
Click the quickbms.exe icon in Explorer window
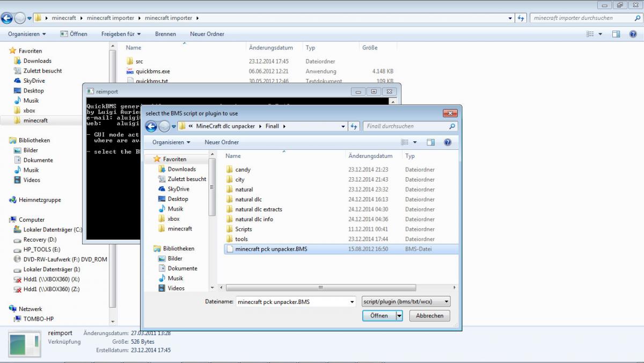click(130, 71)
